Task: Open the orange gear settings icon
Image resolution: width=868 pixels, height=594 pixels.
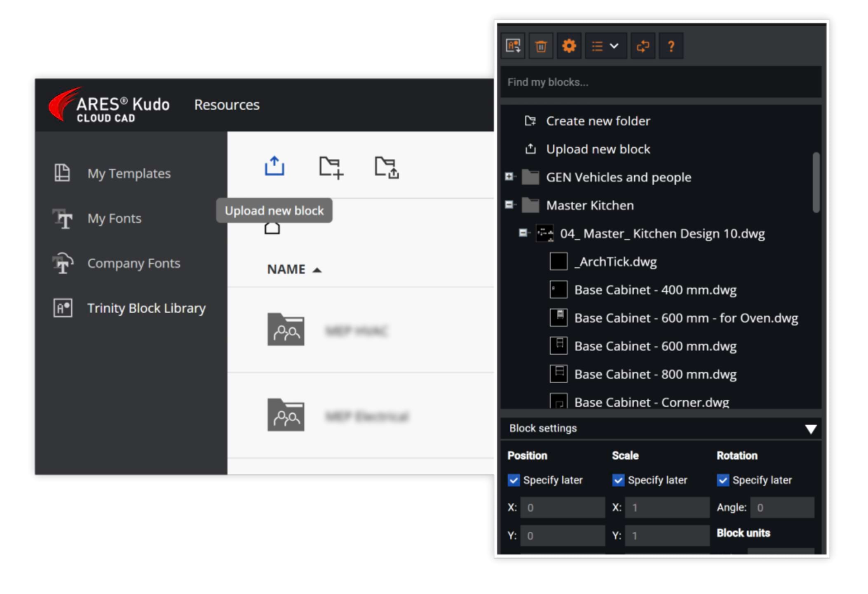Action: pos(569,46)
